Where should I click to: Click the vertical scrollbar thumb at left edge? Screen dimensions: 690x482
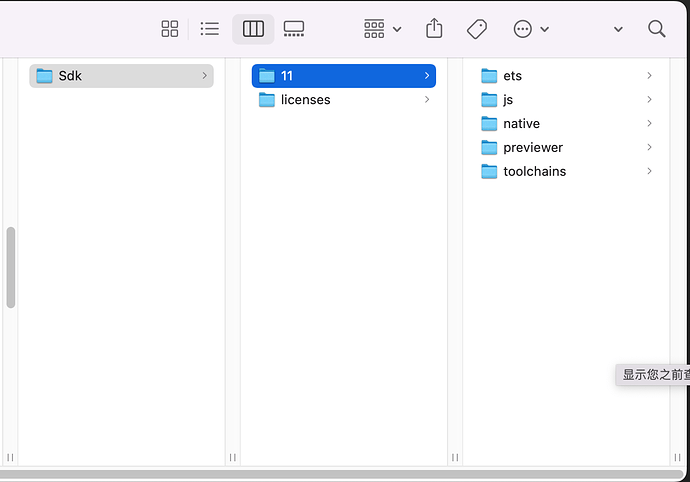click(x=11, y=267)
